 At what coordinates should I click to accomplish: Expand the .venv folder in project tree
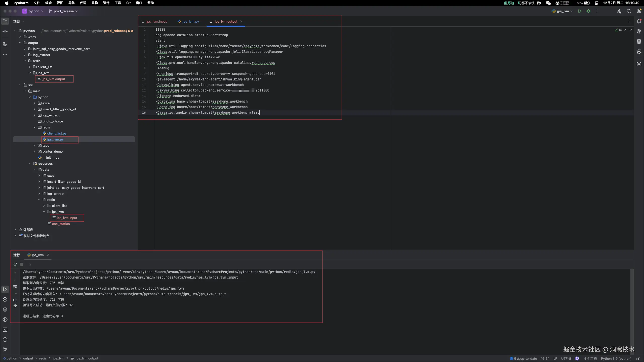[20, 36]
